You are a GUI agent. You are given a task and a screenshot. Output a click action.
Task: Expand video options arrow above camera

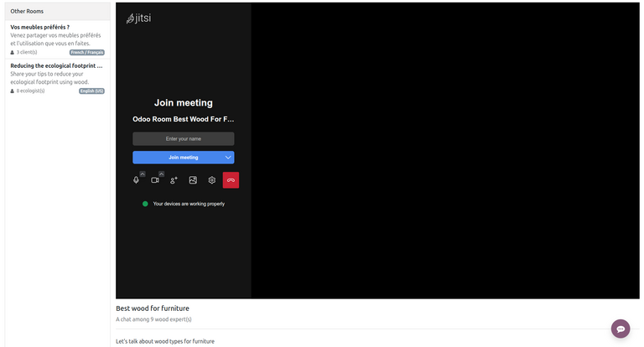[x=162, y=173]
